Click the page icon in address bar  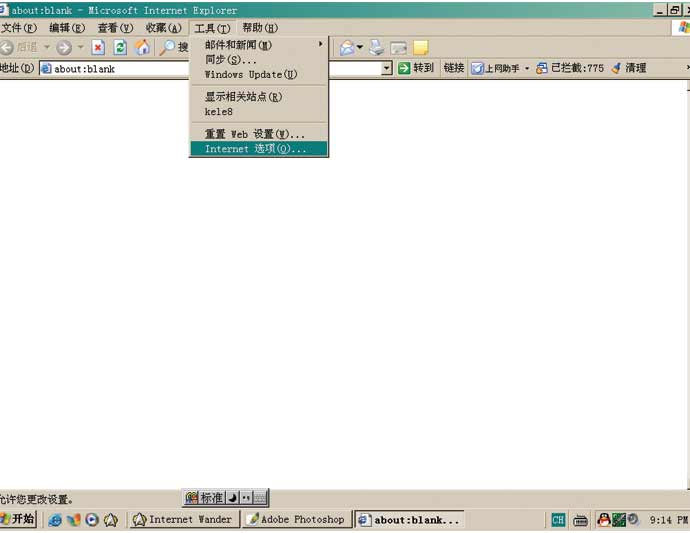pos(46,69)
